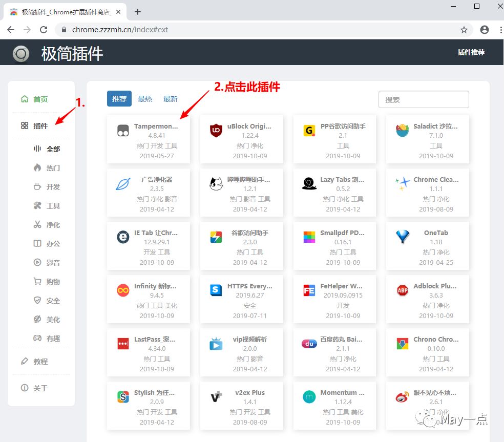Click the 极简插件 site title
This screenshot has height=442, width=504.
(72, 54)
